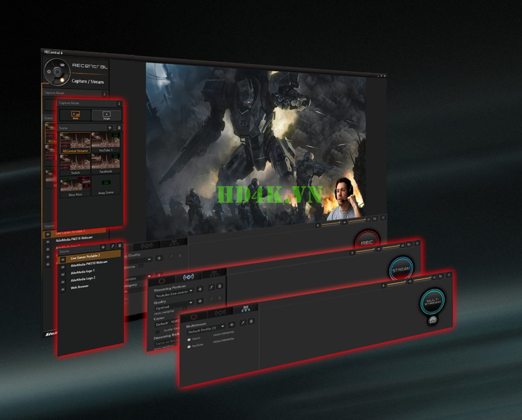Hide the AVerMedia PW310 Webcam source
522x420 pixels.
pos(63,267)
